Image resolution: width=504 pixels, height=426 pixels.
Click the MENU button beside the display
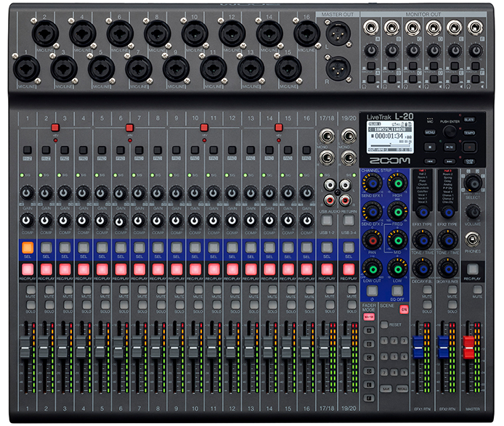[430, 132]
